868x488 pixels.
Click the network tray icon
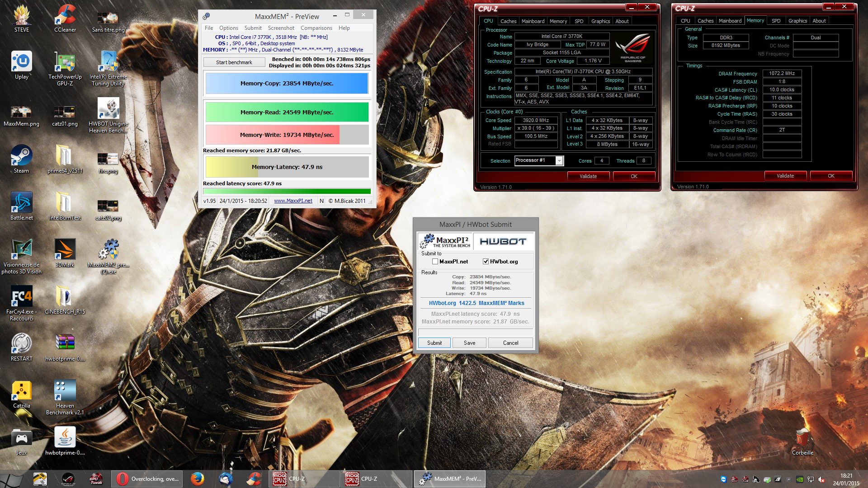[x=811, y=479]
